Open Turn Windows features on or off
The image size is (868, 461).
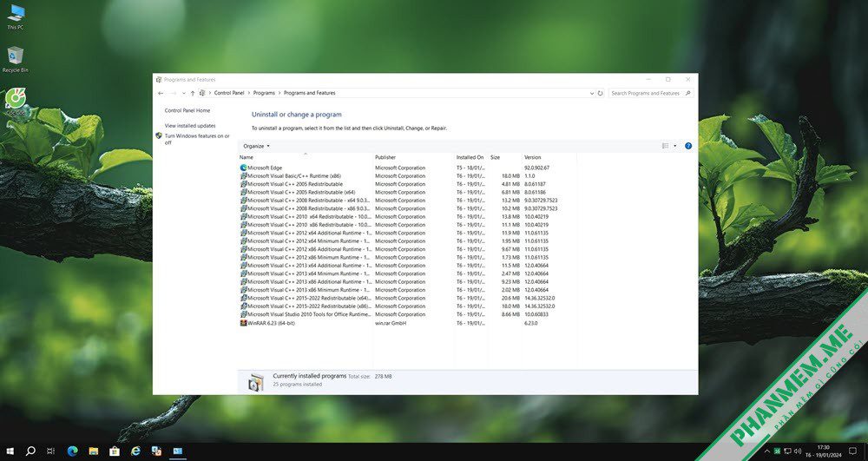tap(196, 139)
